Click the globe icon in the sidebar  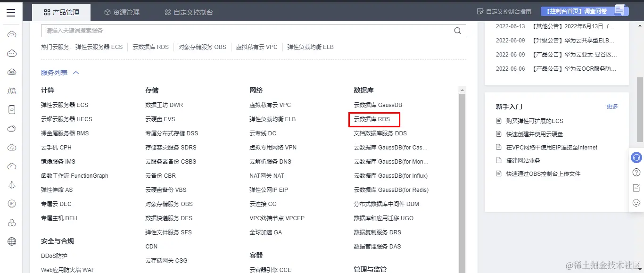[12, 241]
